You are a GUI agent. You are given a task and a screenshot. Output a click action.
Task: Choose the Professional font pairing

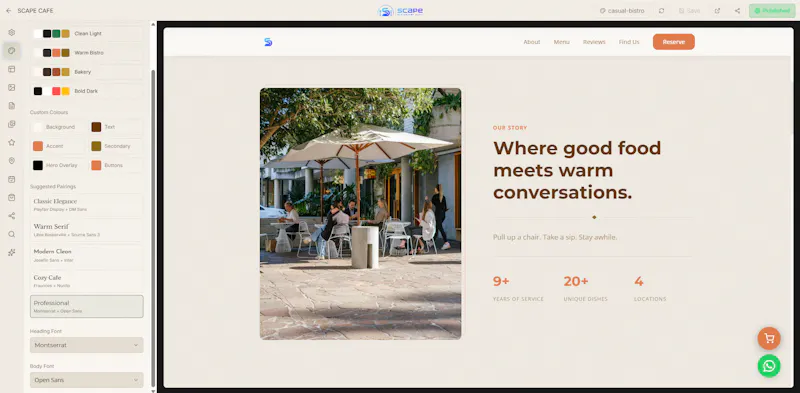point(86,306)
